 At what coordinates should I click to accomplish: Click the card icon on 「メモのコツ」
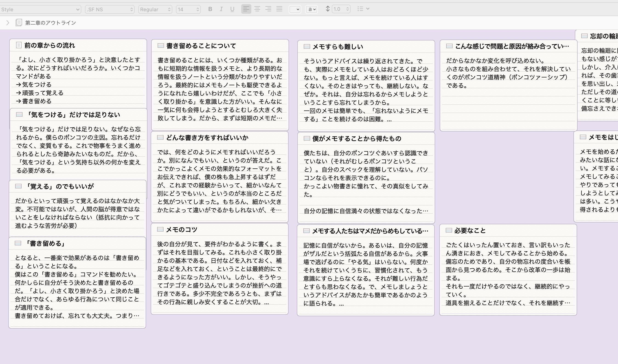[x=161, y=230]
